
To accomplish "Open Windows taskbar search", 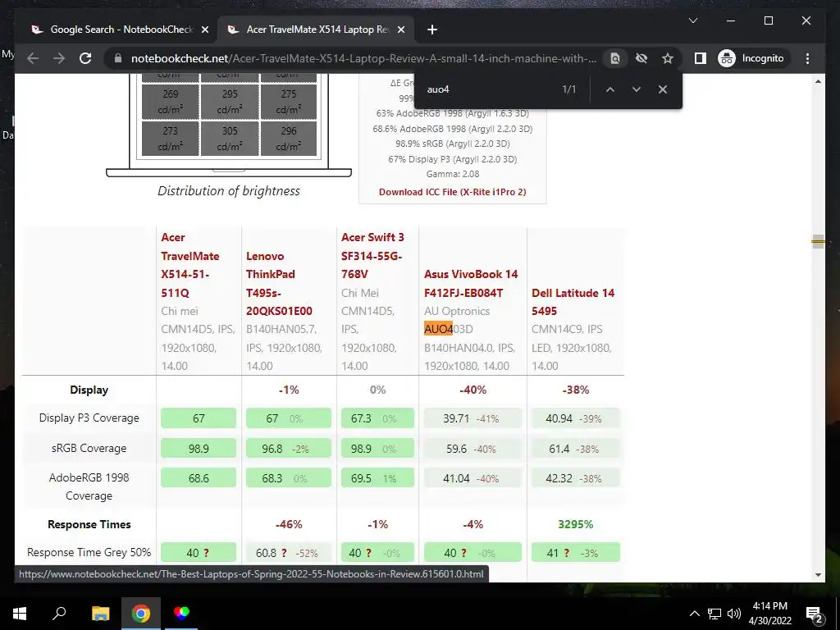I will [x=59, y=614].
